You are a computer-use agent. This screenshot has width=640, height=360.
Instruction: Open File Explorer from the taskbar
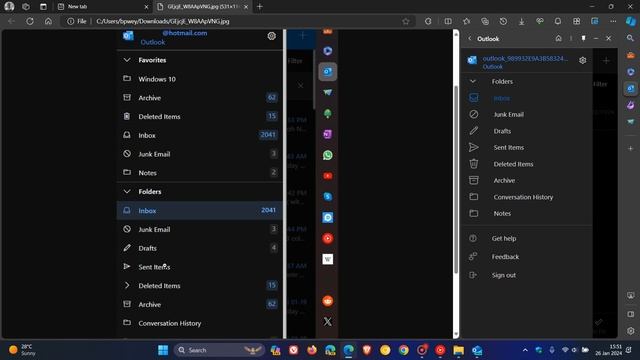pyautogui.click(x=458, y=350)
